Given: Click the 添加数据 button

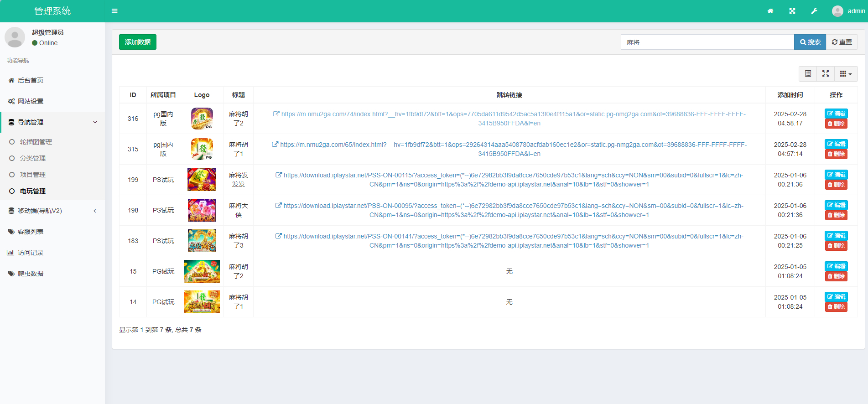Looking at the screenshot, I should [138, 42].
